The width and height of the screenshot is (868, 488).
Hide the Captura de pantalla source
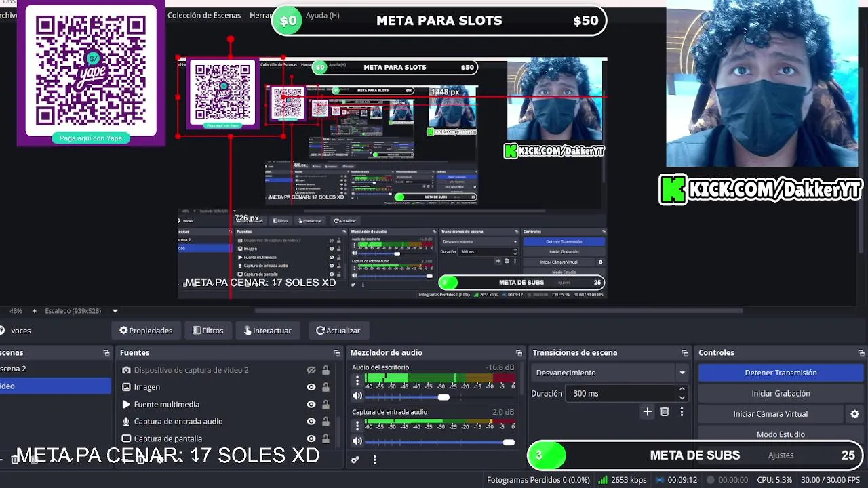pos(311,439)
